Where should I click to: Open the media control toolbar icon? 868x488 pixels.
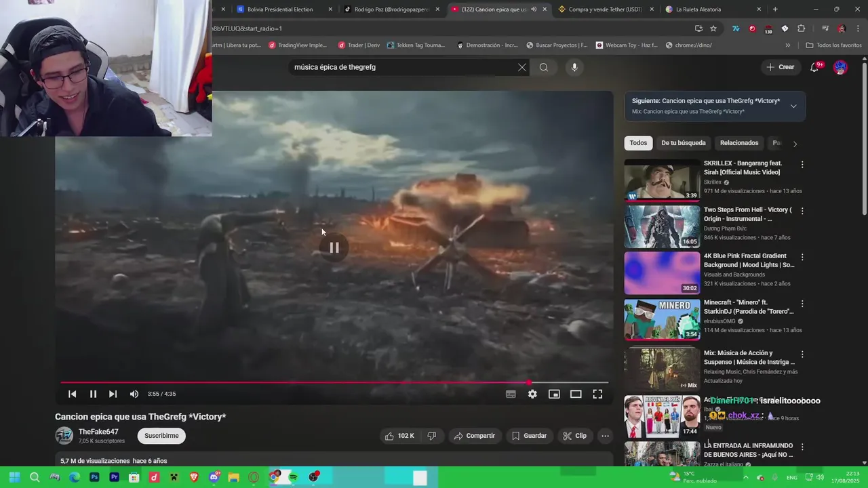825,28
